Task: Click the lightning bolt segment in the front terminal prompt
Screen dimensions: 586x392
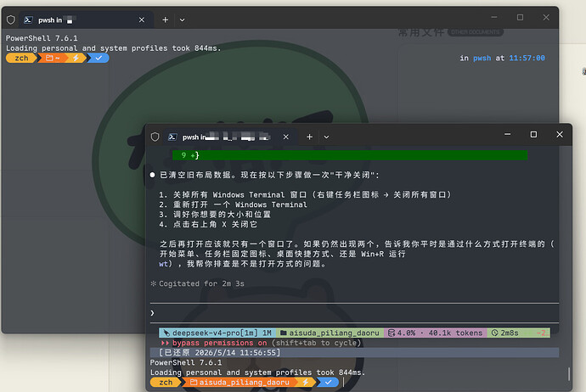Action: click(306, 383)
